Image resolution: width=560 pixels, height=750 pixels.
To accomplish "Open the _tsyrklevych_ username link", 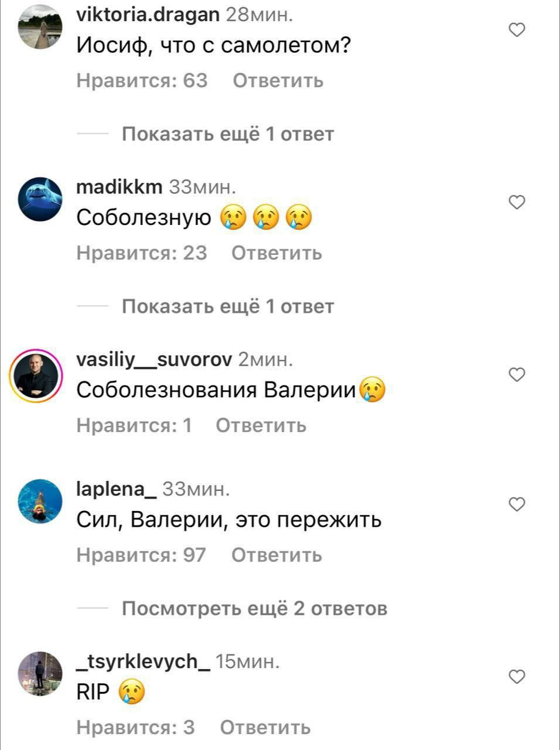I will coord(144,662).
